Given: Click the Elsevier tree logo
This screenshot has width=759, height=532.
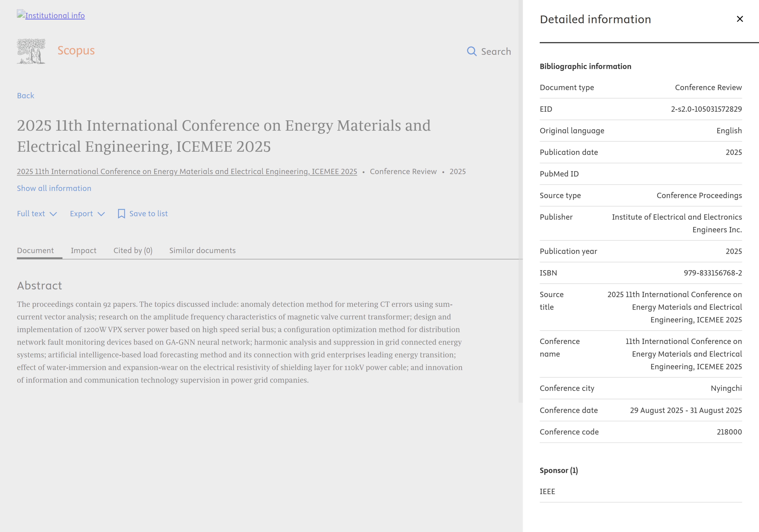Looking at the screenshot, I should [31, 51].
